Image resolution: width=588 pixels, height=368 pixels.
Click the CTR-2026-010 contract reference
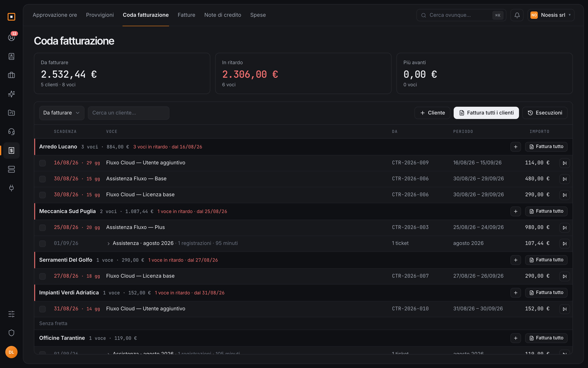410,309
